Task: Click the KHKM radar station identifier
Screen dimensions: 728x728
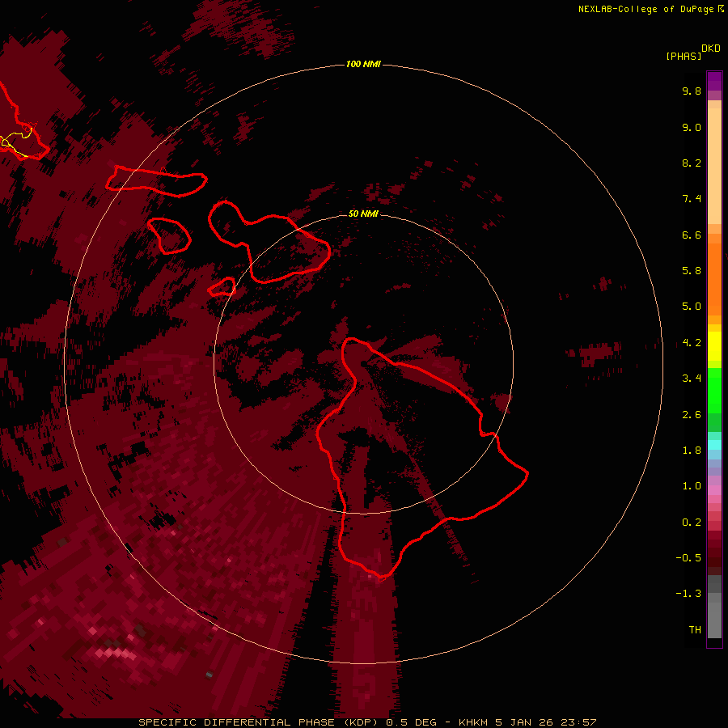Action: pyautogui.click(x=472, y=722)
